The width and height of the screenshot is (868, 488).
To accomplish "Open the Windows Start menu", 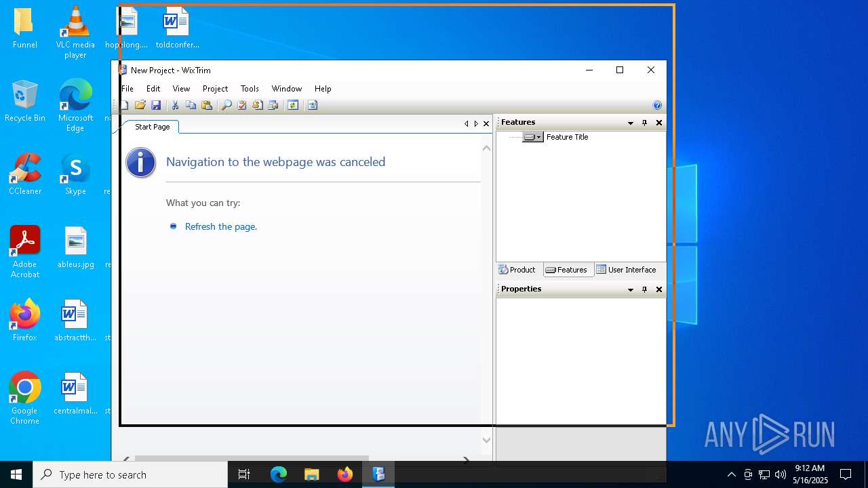I will (16, 474).
